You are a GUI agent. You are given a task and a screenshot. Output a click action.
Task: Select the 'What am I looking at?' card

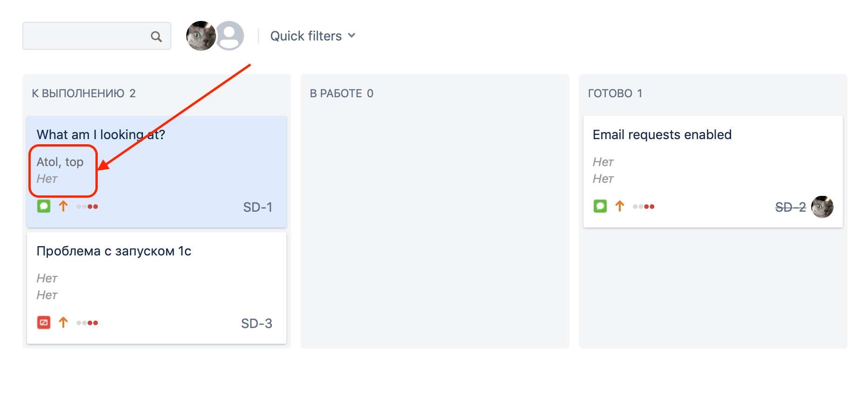coord(156,172)
